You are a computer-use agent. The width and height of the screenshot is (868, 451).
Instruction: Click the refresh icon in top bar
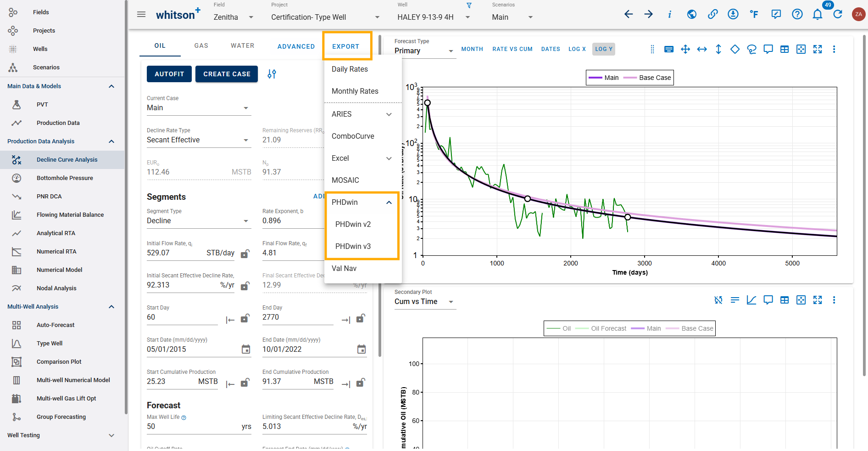pyautogui.click(x=838, y=14)
